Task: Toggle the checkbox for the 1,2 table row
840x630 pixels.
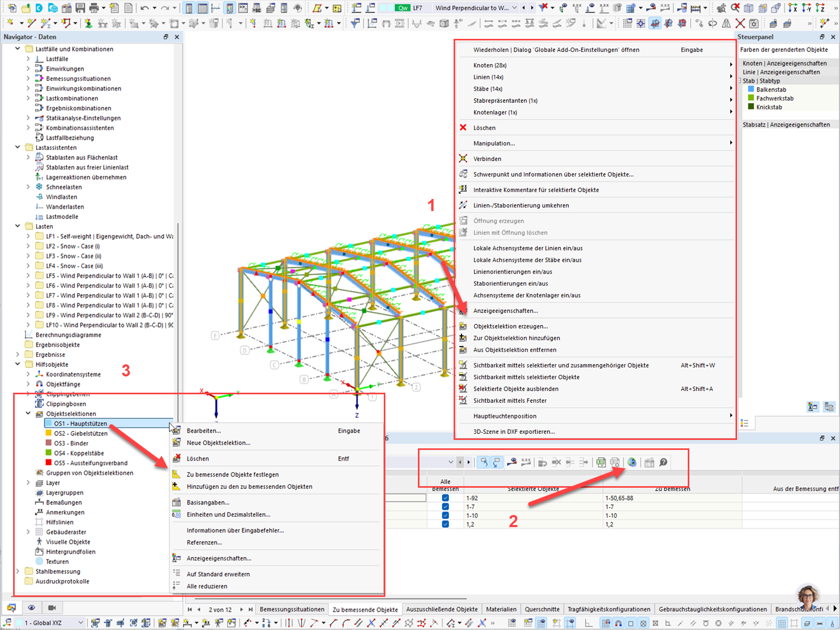Action: [445, 524]
